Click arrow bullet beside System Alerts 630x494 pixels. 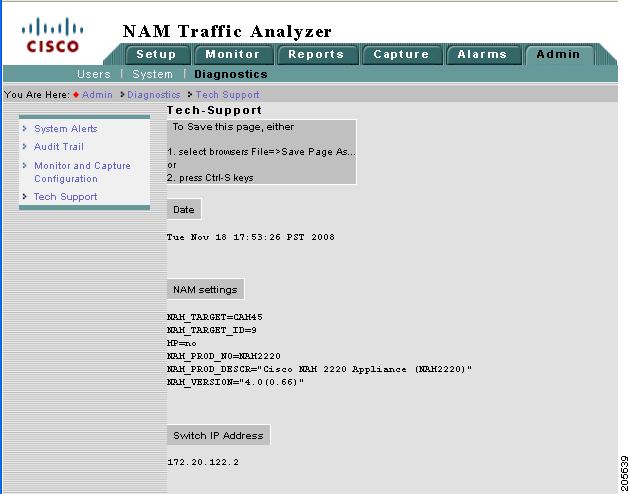coord(25,129)
